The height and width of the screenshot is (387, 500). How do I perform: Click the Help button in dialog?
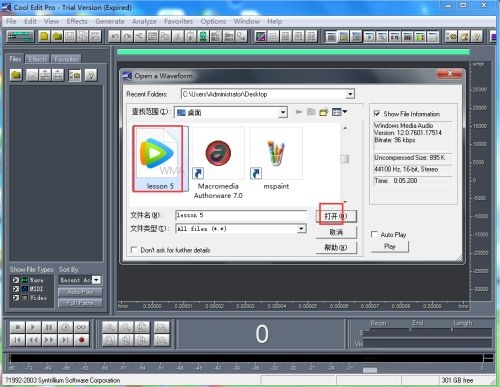click(x=336, y=248)
